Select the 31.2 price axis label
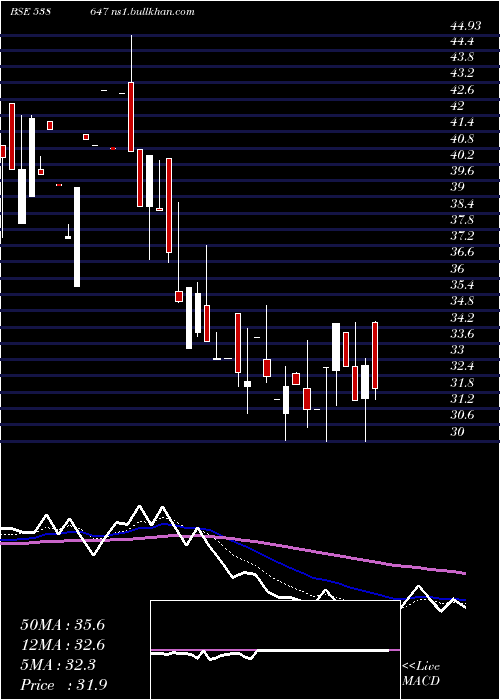 coord(462,399)
